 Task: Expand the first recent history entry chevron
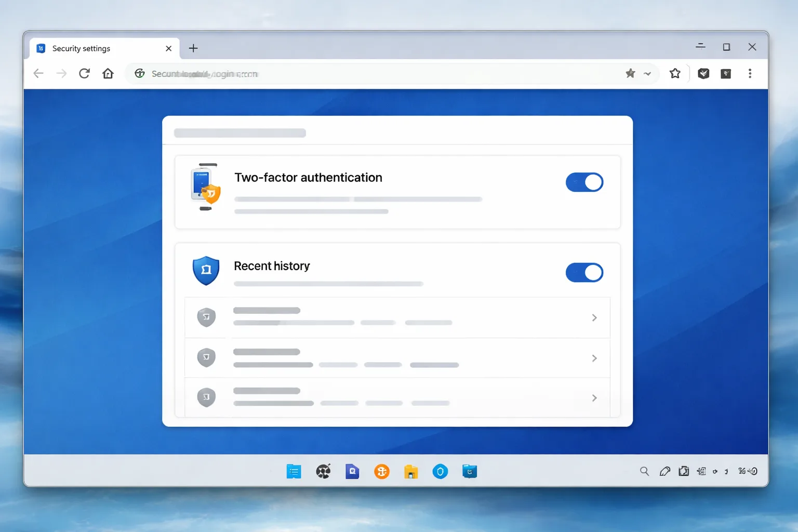click(x=594, y=317)
